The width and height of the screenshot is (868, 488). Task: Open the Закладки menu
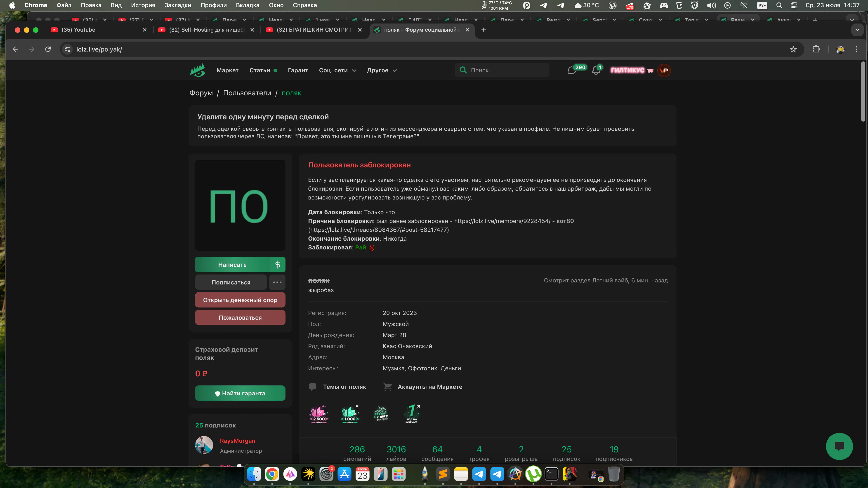178,5
